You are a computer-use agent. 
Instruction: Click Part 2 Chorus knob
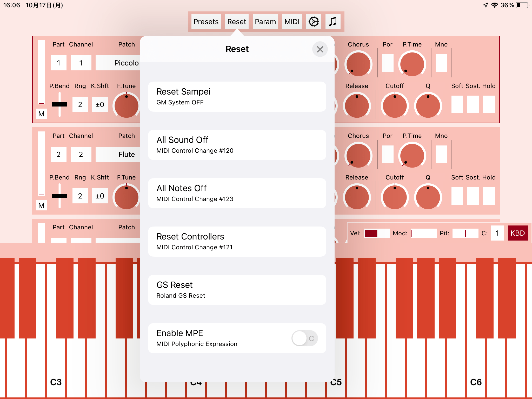click(x=358, y=156)
